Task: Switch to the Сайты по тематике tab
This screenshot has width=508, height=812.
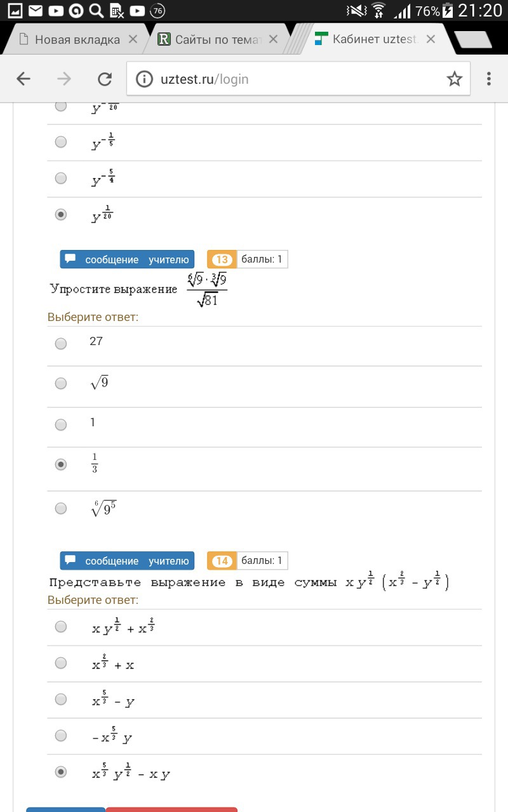Action: [x=216, y=39]
